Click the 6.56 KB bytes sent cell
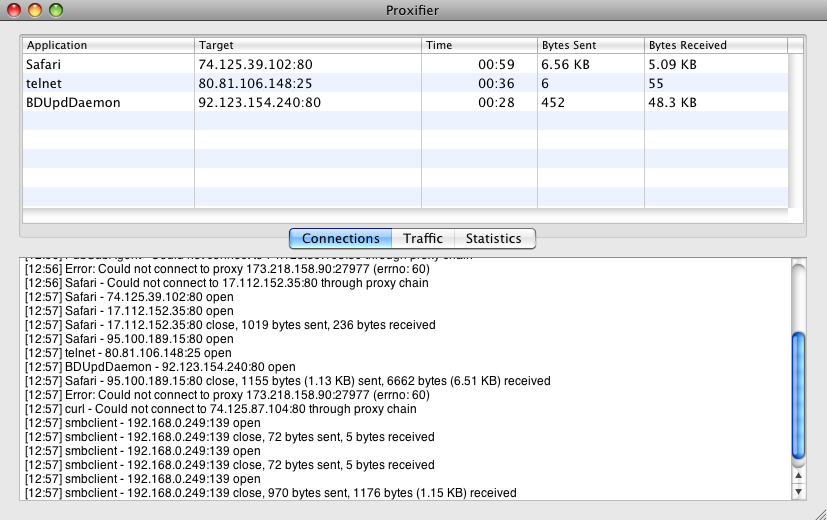The height and width of the screenshot is (520, 827). click(565, 64)
